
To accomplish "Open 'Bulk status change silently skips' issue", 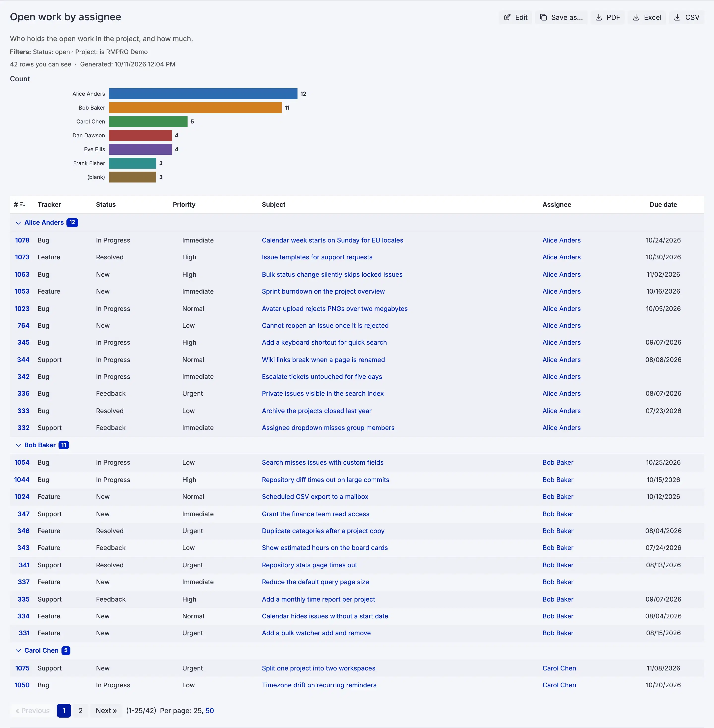I will tap(332, 274).
